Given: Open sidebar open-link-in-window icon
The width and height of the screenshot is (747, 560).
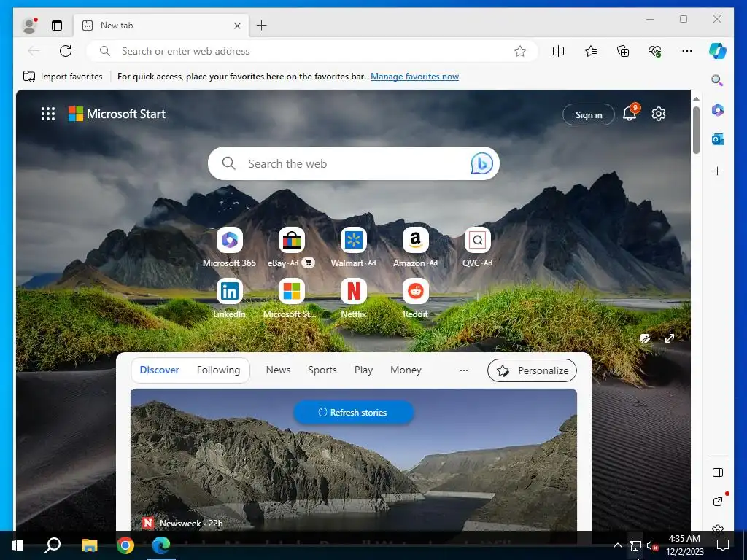Looking at the screenshot, I should (x=718, y=501).
